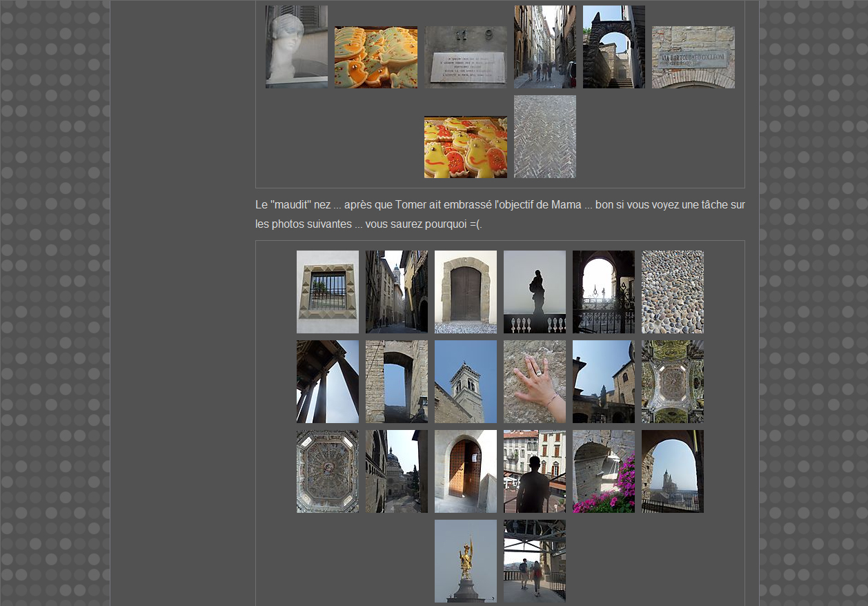Open the octagonal dome ceiling thumbnail

328,471
